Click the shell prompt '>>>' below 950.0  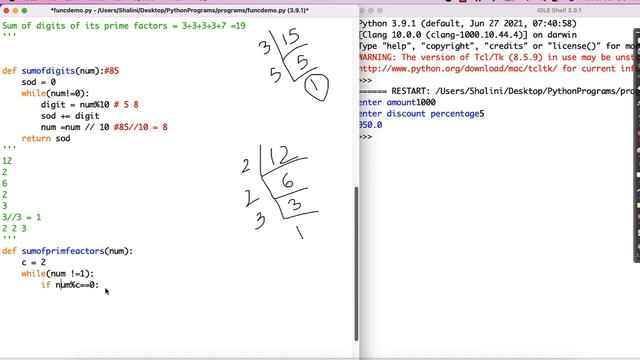click(x=366, y=136)
